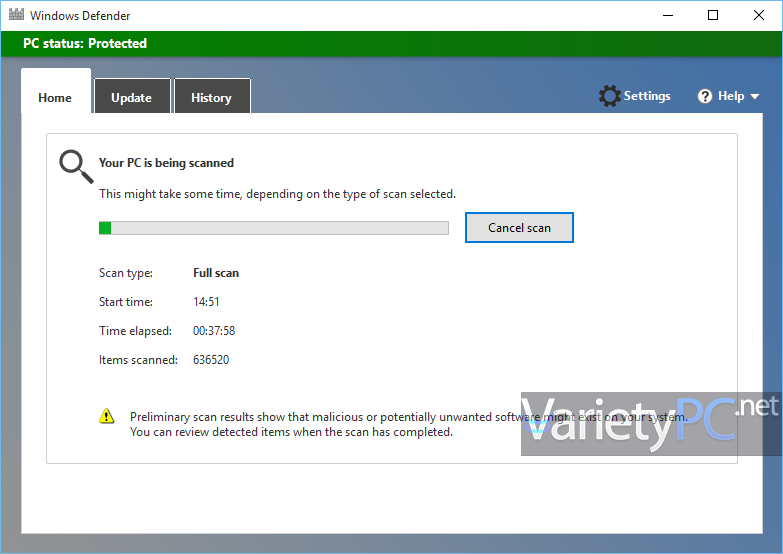Open the History tab
The height and width of the screenshot is (554, 783).
click(212, 96)
